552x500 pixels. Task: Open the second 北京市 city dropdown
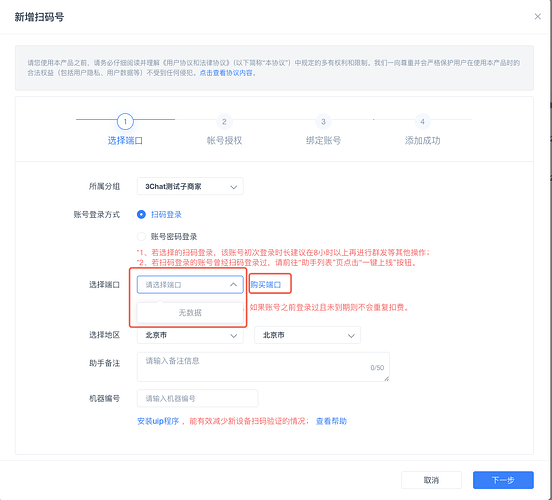click(x=307, y=335)
